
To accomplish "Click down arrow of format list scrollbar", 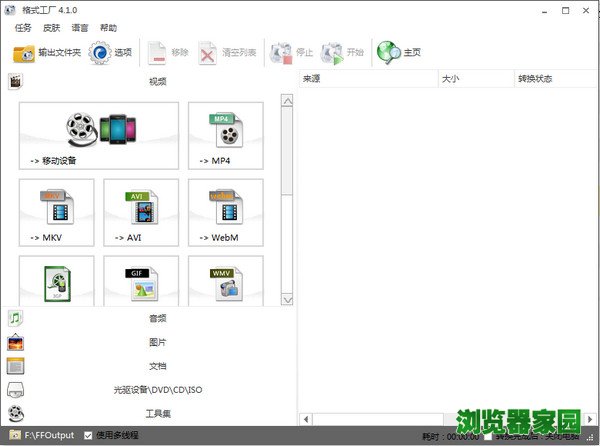I will point(288,298).
